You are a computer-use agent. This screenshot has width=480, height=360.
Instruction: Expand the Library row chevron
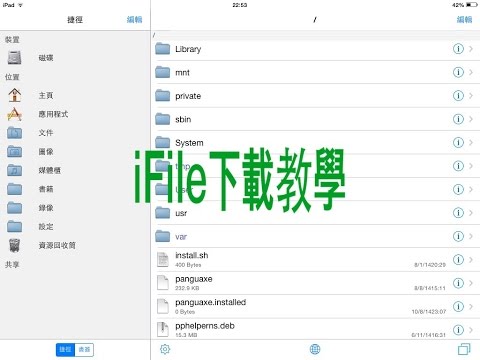click(471, 49)
